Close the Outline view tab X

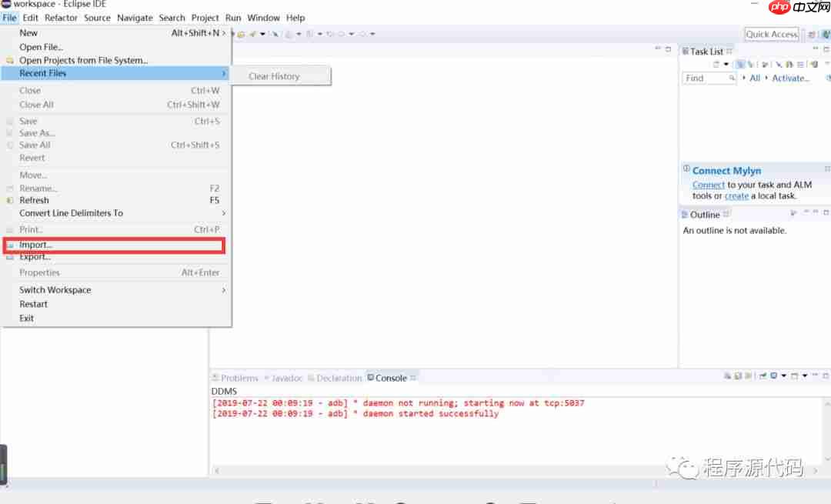726,214
